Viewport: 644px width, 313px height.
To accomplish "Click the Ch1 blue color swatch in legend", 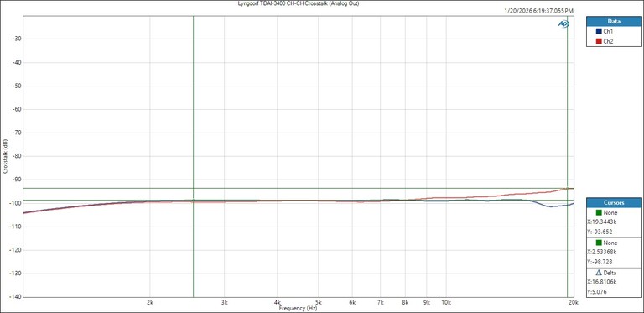I will [x=599, y=31].
